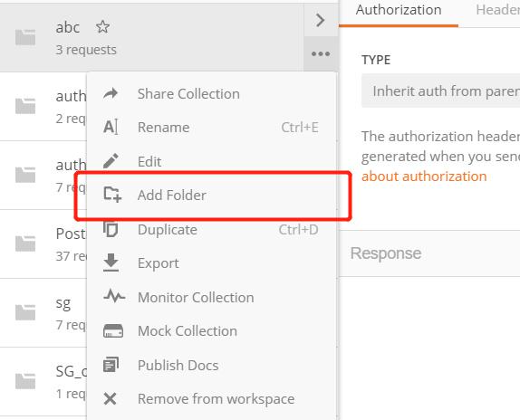Viewport: 520px width, 420px height.
Task: Click the Duplicate copy icon
Action: click(x=111, y=229)
